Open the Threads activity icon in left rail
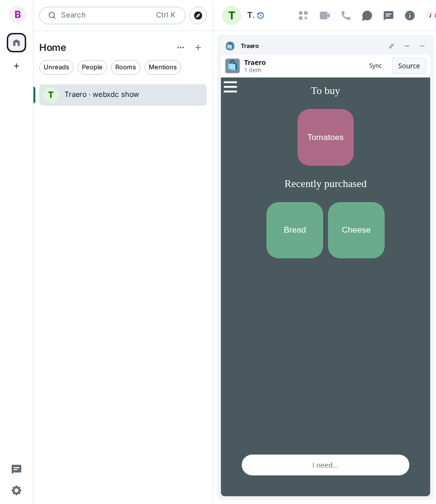This screenshot has height=504, width=436. (x=16, y=469)
